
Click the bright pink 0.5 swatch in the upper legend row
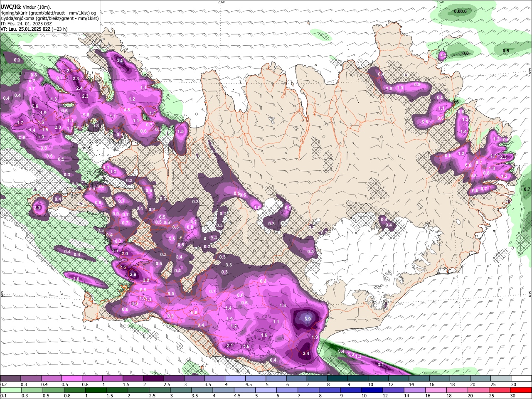pyautogui.click(x=71, y=379)
